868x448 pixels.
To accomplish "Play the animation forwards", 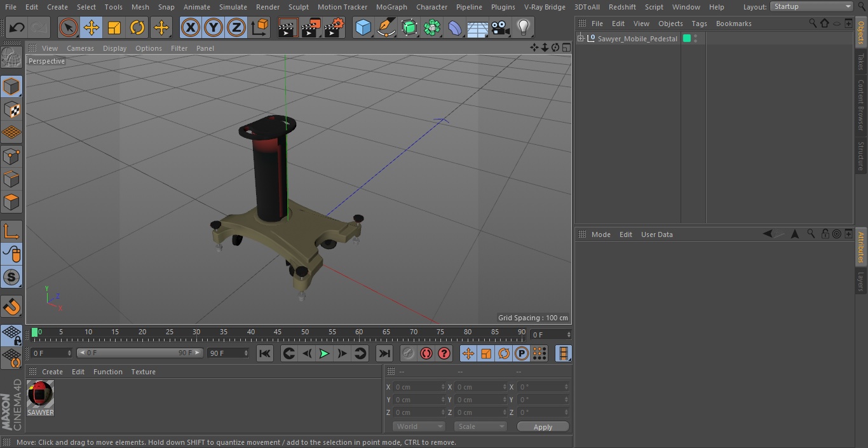I will pos(324,353).
